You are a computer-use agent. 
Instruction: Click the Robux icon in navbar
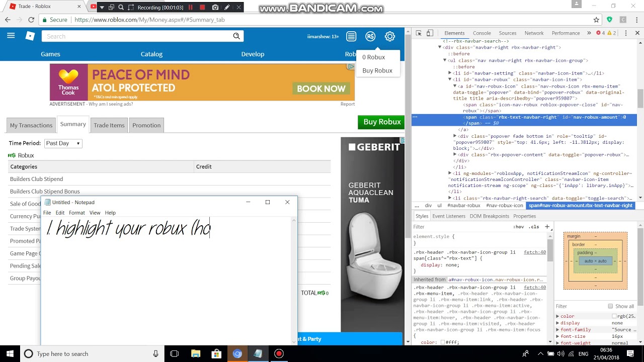(x=370, y=36)
